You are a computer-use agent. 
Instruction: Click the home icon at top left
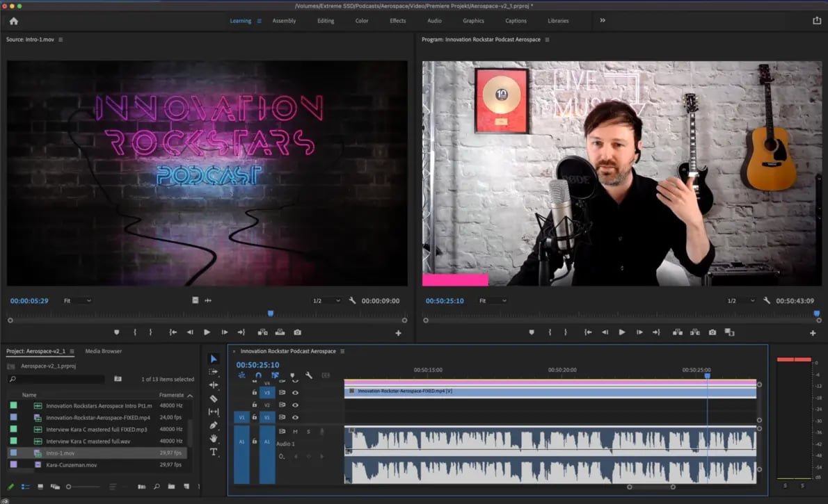point(13,21)
